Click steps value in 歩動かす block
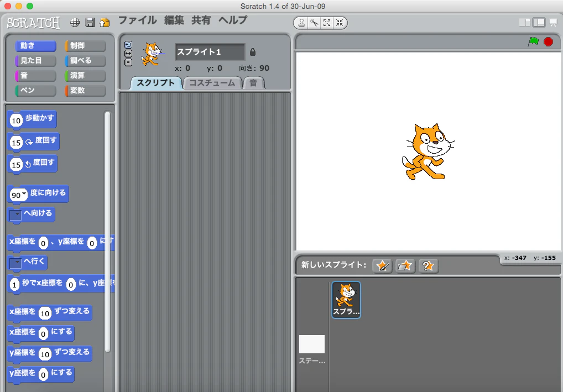563x392 pixels. click(16, 121)
